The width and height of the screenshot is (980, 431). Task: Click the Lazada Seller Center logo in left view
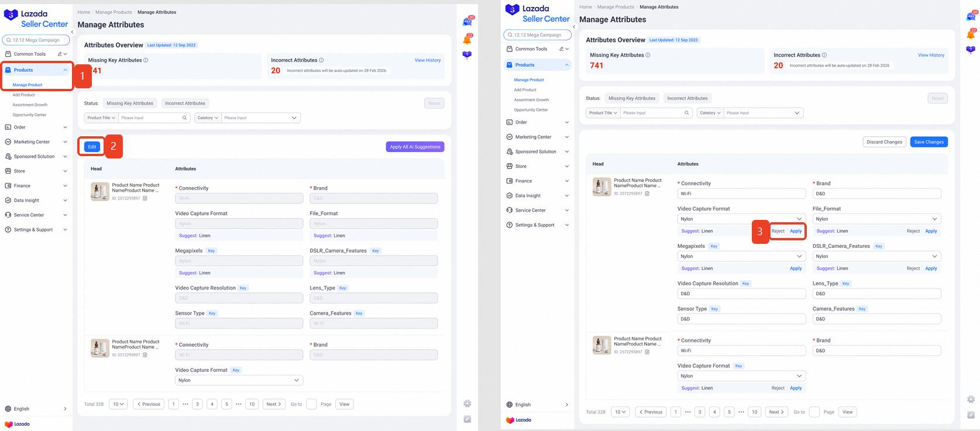[x=36, y=19]
